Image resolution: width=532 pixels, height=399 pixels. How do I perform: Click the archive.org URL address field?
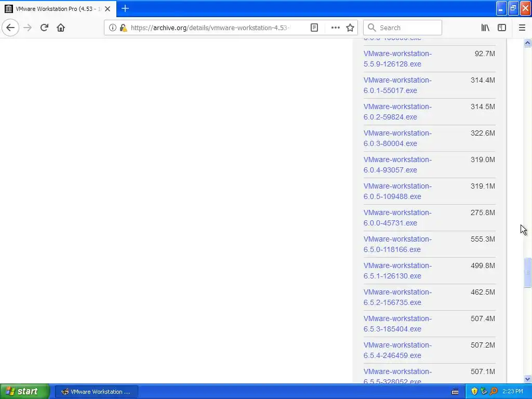point(210,28)
